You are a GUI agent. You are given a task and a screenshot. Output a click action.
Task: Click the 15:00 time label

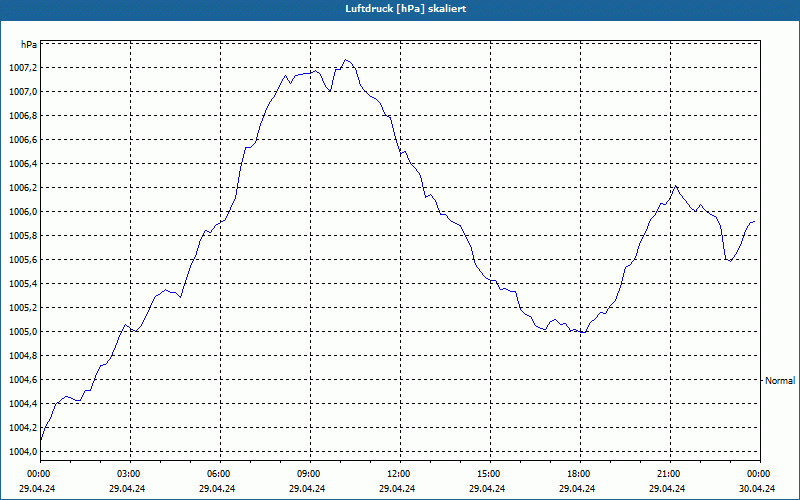[x=490, y=474]
